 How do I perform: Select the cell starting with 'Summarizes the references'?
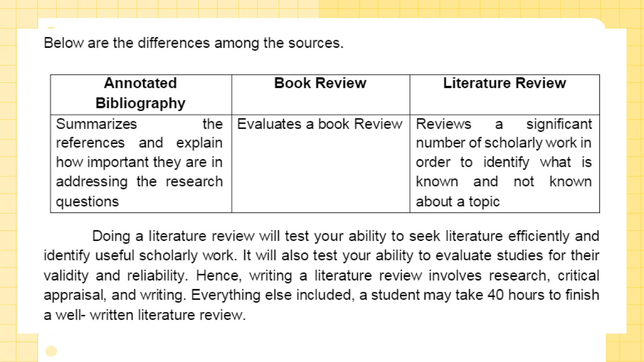[x=141, y=163]
